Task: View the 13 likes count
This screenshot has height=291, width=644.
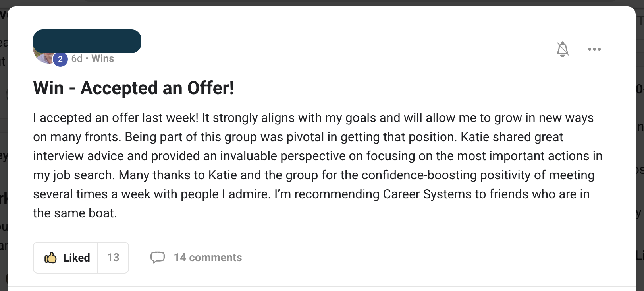Action: (x=113, y=258)
